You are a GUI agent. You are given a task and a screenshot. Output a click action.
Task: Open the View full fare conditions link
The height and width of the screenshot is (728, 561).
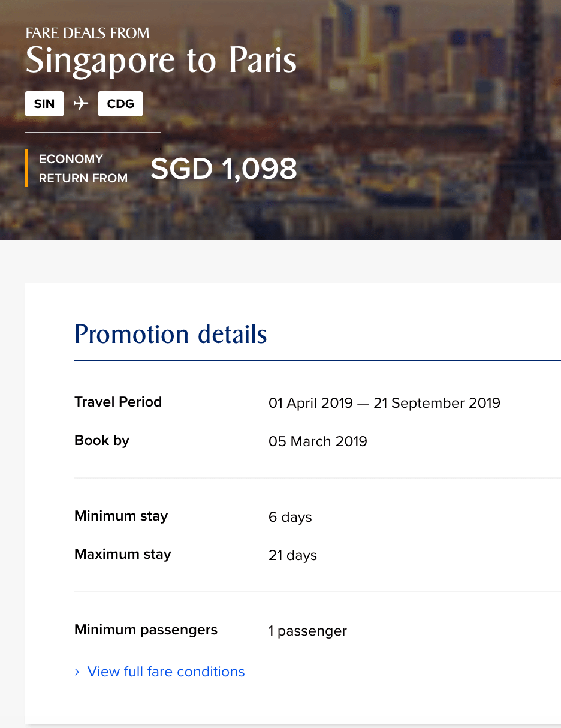coord(166,672)
